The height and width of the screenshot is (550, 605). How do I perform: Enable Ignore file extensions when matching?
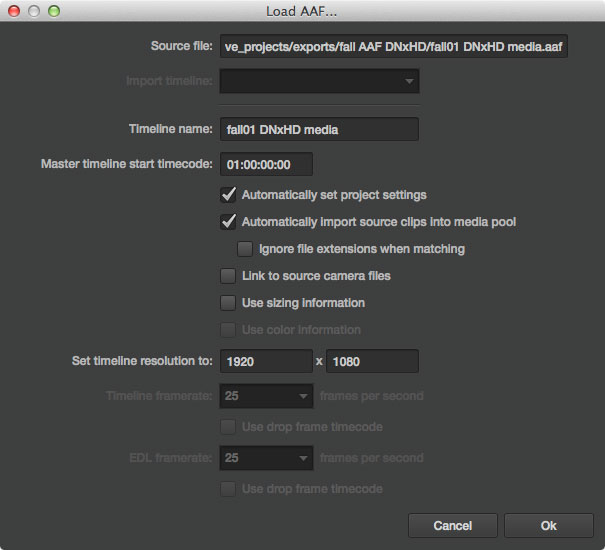(245, 248)
